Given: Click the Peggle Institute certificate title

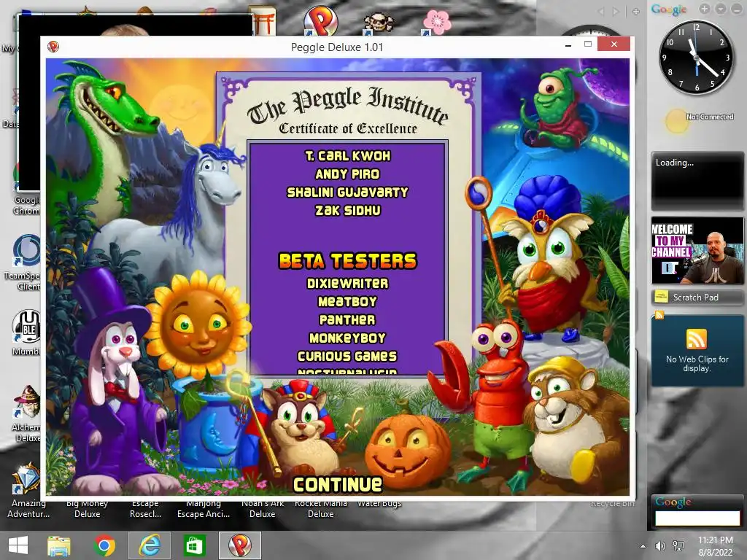Looking at the screenshot, I should click(x=347, y=106).
